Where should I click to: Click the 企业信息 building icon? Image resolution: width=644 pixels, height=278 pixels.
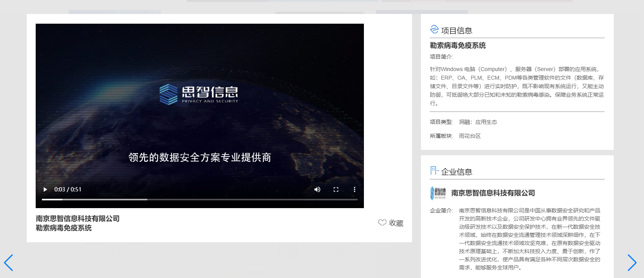(x=434, y=171)
